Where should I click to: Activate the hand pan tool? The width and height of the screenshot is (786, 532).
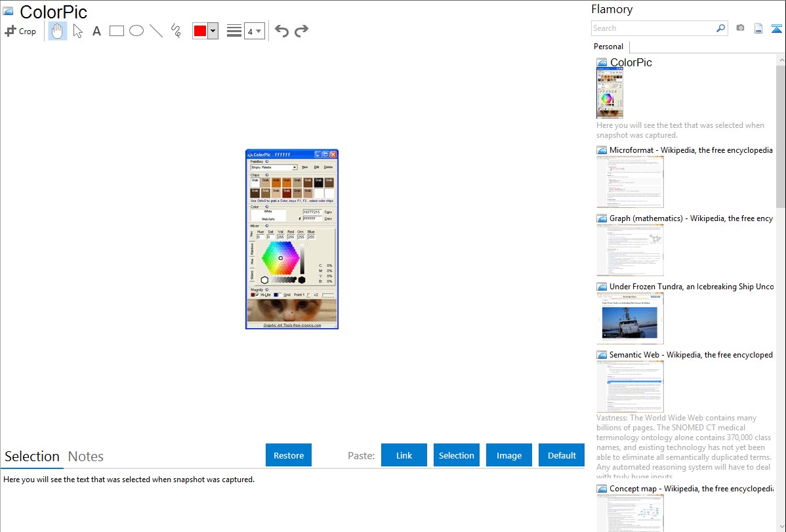[58, 31]
